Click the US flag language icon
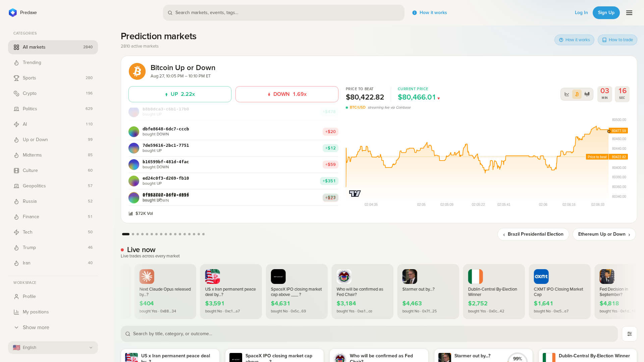The image size is (644, 362). pyautogui.click(x=16, y=348)
